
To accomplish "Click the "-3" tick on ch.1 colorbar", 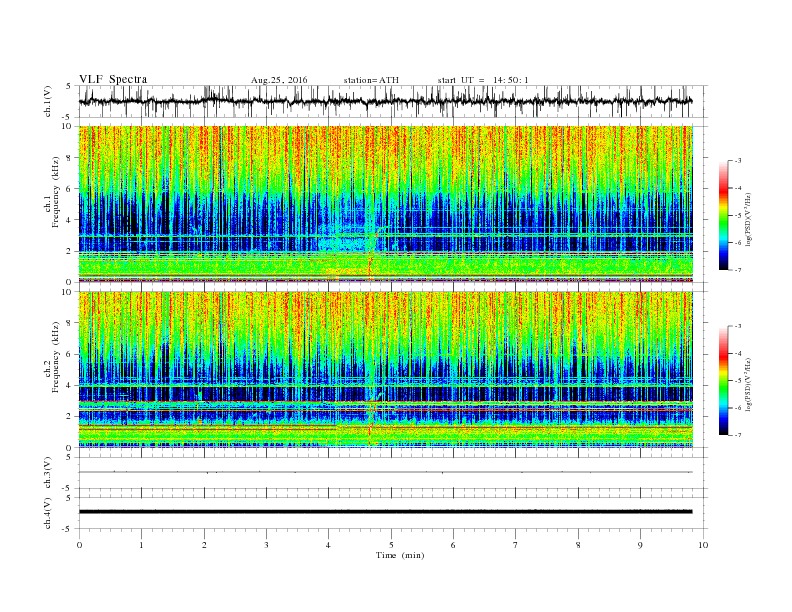I will click(738, 161).
